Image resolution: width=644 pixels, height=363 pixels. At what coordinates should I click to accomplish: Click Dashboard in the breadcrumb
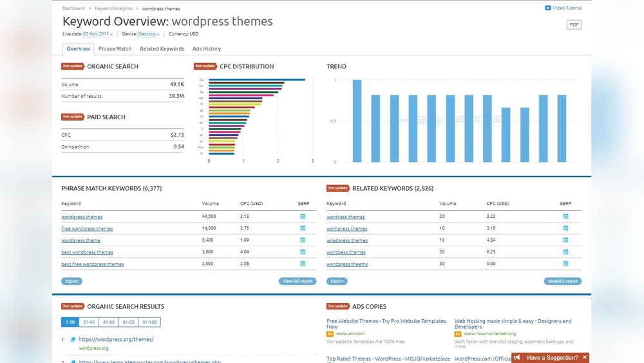pos(73,9)
